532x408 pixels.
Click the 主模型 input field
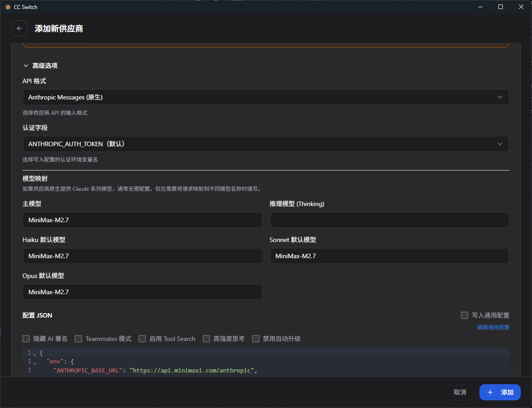point(142,220)
